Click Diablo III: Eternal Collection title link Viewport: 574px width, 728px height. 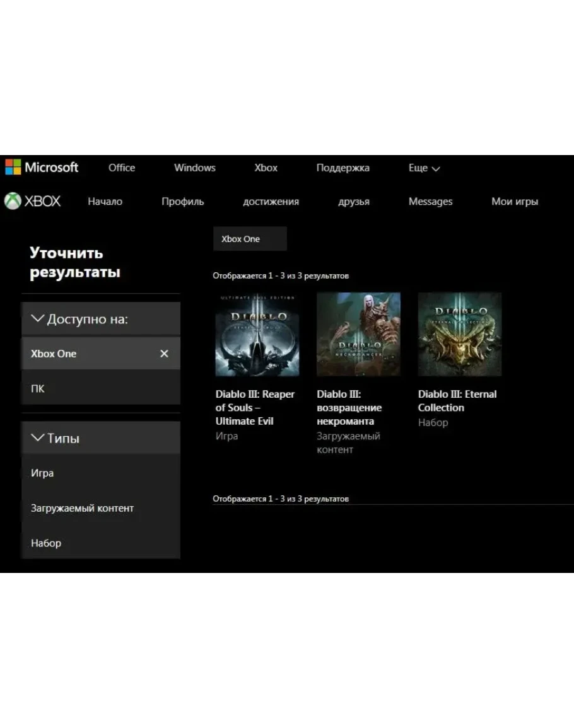click(457, 401)
